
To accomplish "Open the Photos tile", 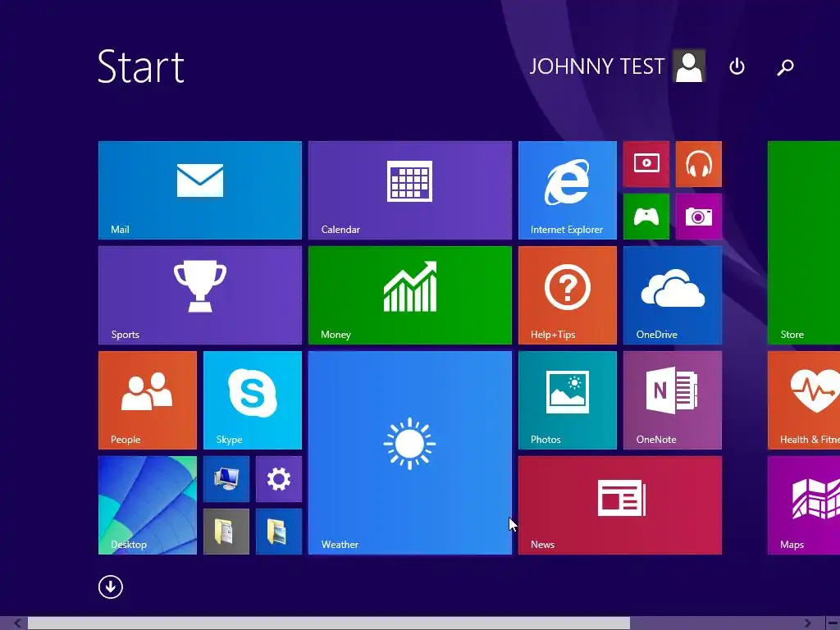I will 568,400.
